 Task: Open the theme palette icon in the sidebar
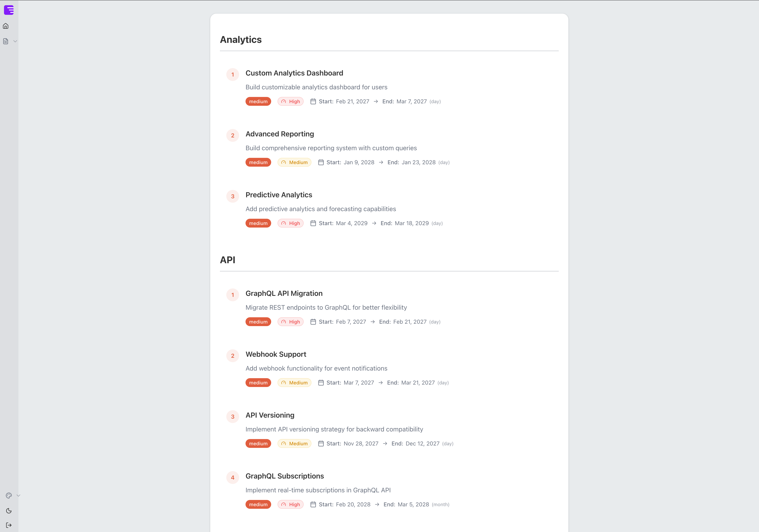coord(9,495)
